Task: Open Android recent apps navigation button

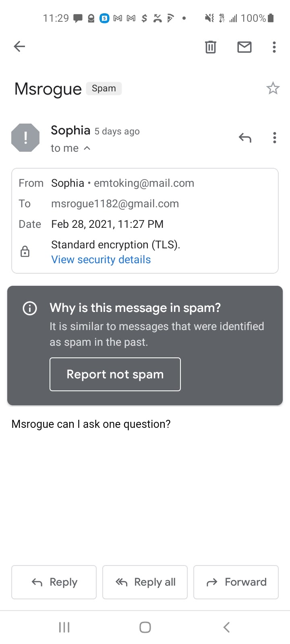Action: 64,627
